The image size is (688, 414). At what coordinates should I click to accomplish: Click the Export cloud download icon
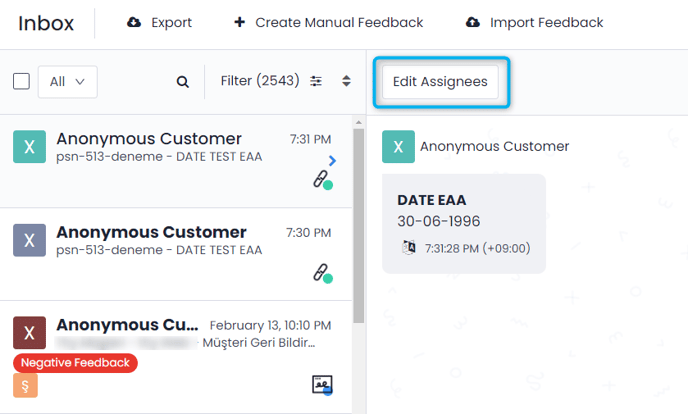[134, 23]
